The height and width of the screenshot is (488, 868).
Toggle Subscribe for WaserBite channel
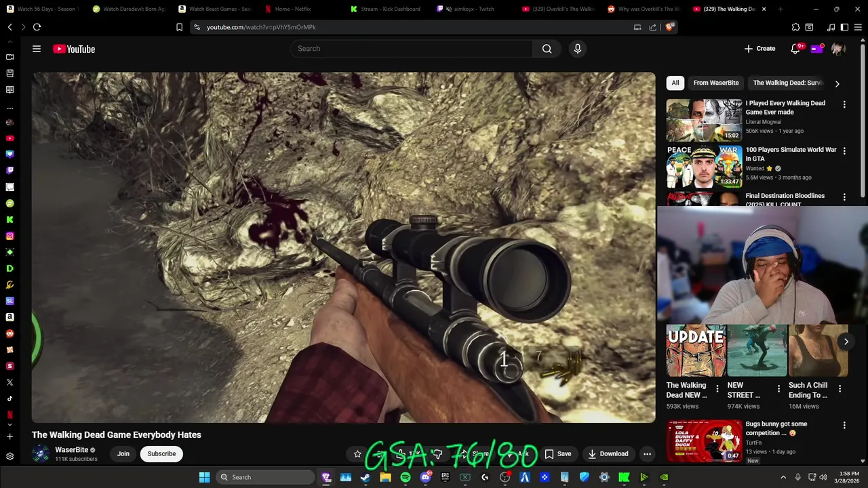click(161, 453)
